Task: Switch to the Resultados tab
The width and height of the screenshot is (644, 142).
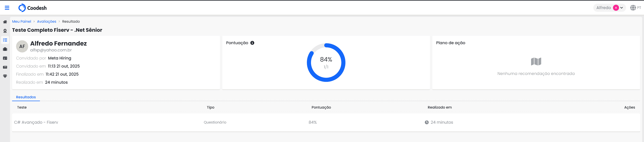Action: click(26, 97)
